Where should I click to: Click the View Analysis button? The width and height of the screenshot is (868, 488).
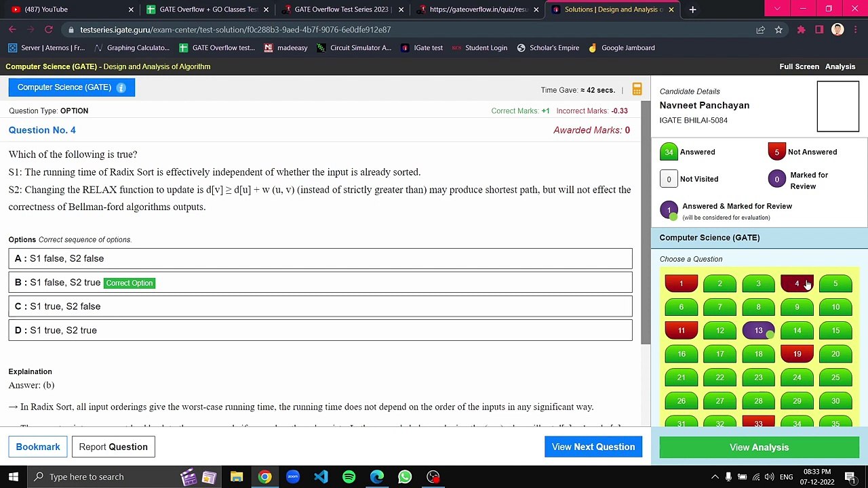(x=759, y=447)
